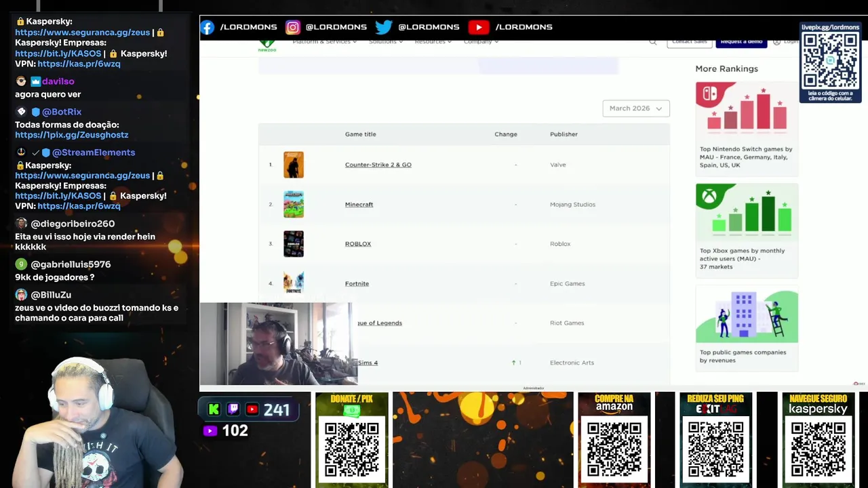The image size is (868, 488).
Task: Click the green up arrow in the Sims 4 row
Action: [514, 363]
